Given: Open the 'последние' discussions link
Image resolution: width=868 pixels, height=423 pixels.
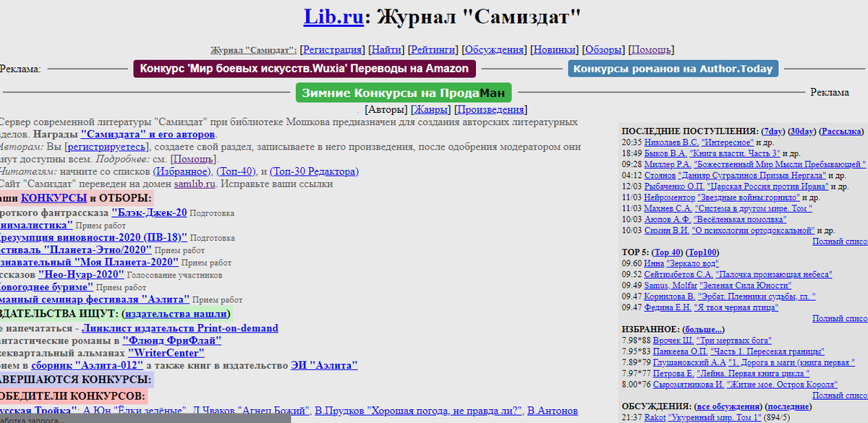Looking at the screenshot, I should (790, 406).
